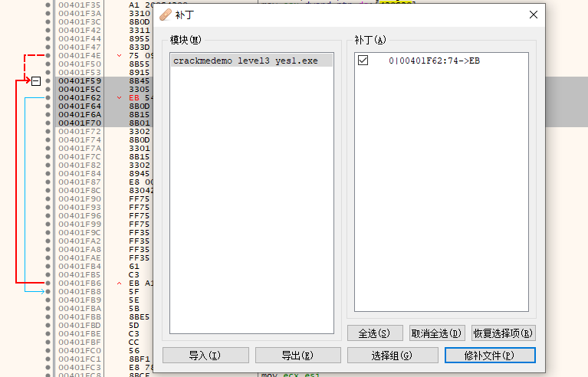
Task: Toggle breakpoint bullet at address 00401FB6
Action: 48,284
